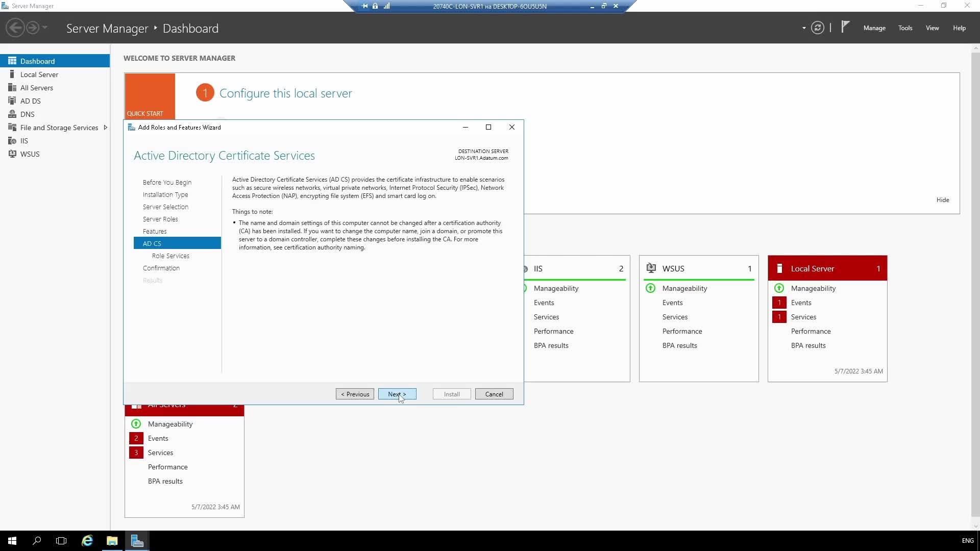Viewport: 980px width, 551px height.
Task: Open Task View on the taskbar
Action: [x=61, y=540]
